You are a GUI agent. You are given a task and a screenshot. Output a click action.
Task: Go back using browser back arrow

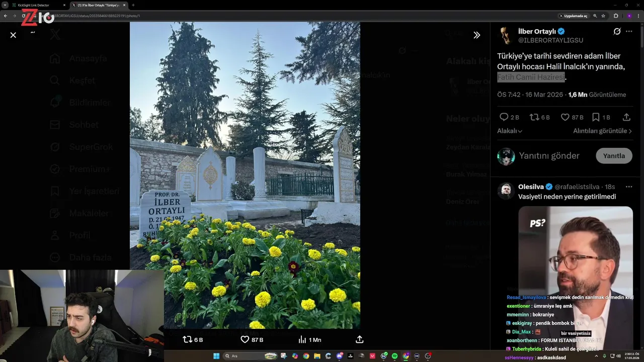tap(5, 16)
